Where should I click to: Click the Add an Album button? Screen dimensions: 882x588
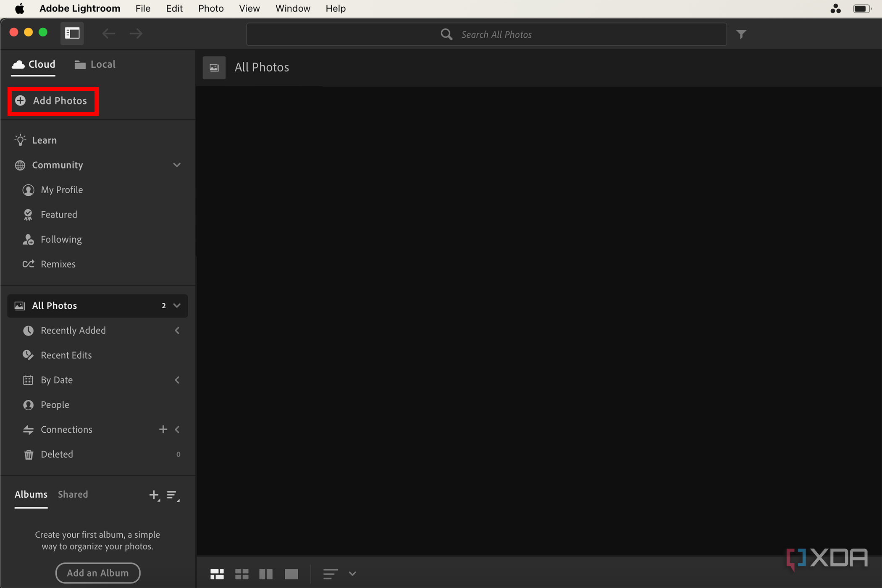[97, 572]
